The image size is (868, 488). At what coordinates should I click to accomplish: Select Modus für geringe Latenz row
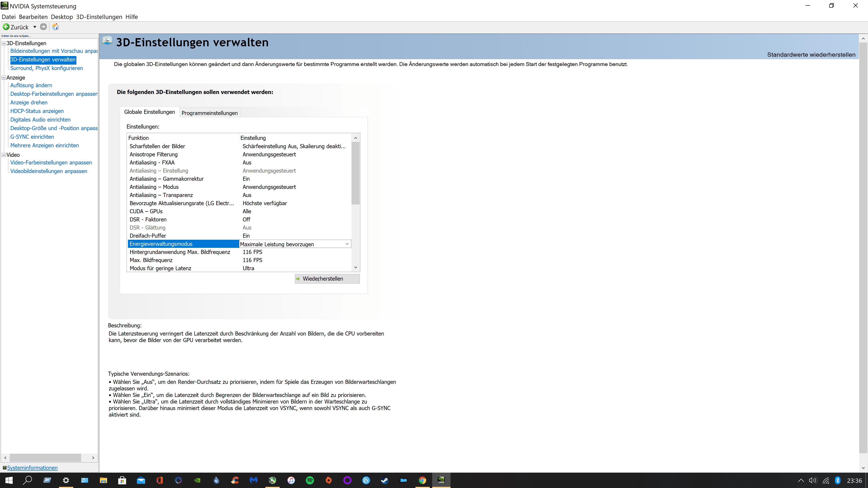239,268
